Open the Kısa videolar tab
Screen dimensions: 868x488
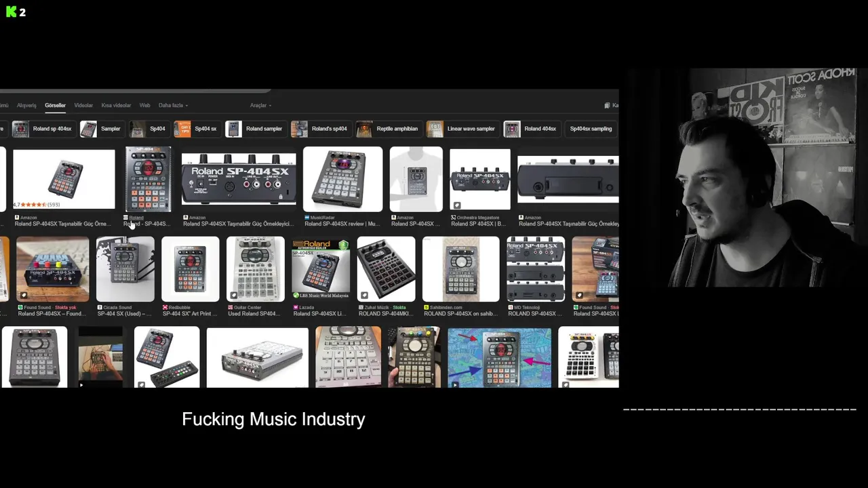(x=116, y=105)
